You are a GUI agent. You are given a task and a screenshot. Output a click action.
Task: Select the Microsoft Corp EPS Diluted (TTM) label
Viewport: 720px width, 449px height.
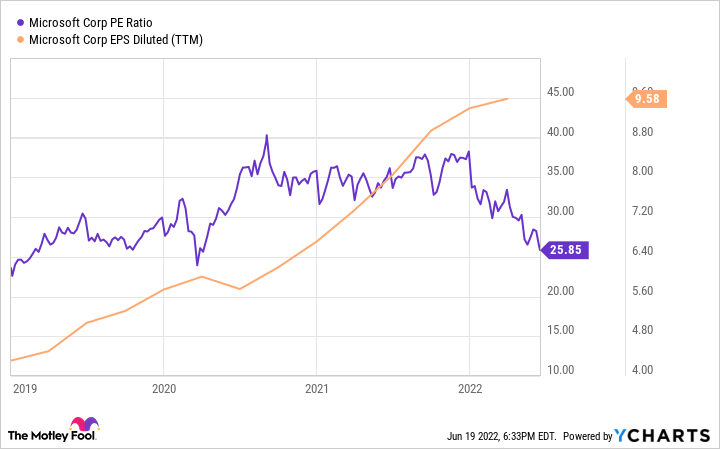[116, 40]
